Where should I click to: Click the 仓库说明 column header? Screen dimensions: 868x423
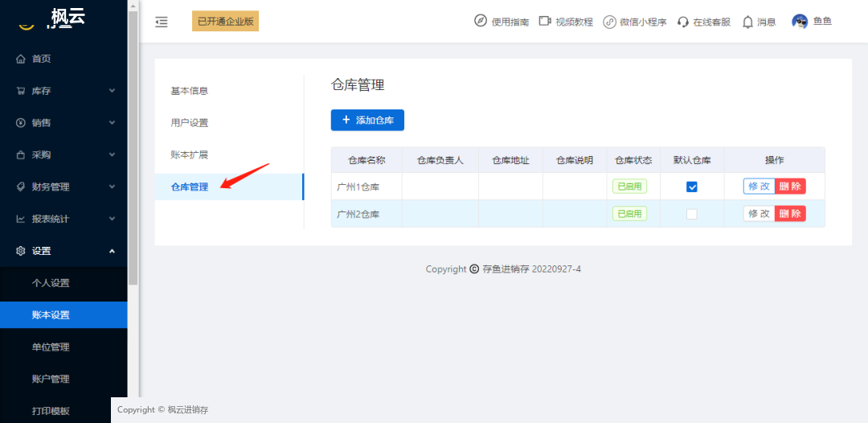575,161
